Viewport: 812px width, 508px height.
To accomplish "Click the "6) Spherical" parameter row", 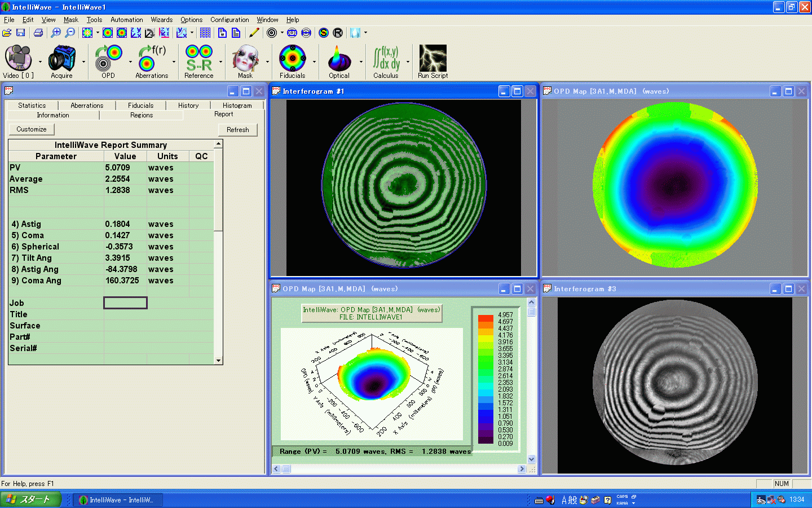I will (111, 247).
